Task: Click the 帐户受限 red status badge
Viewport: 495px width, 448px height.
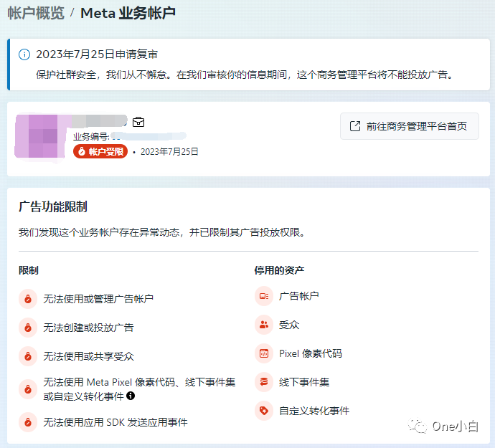Action: pos(100,151)
